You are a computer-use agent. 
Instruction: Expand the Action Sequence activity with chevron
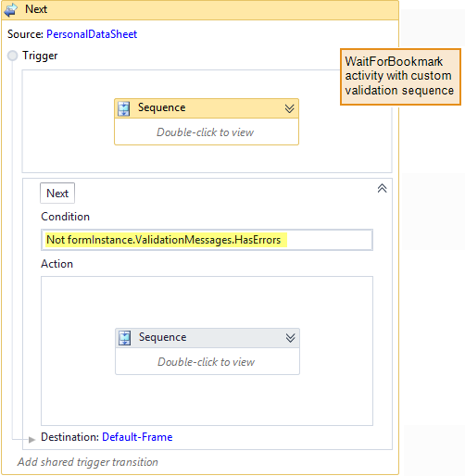[x=290, y=338]
